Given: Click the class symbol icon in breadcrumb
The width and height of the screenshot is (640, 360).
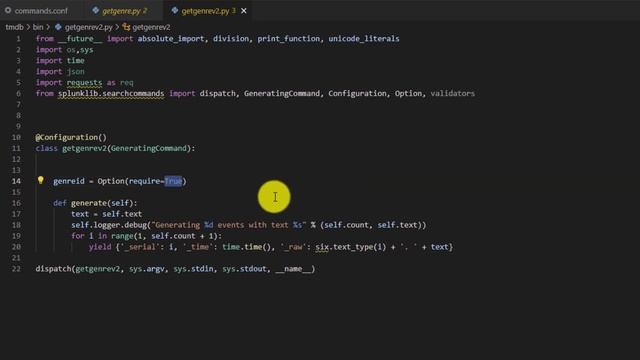Looking at the screenshot, I should (x=126, y=27).
